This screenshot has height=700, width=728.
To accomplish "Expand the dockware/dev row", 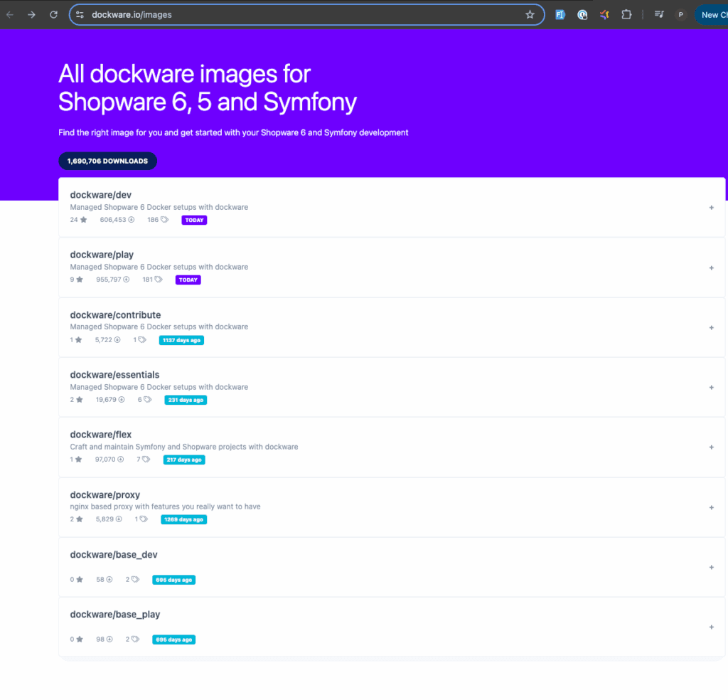I will 711,208.
